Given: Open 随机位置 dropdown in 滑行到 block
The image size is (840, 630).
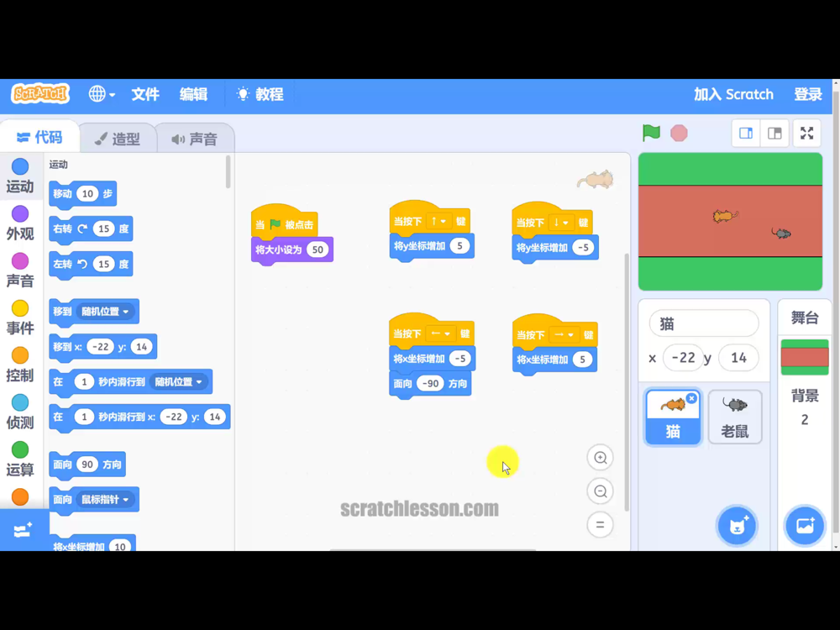Looking at the screenshot, I should click(x=178, y=382).
